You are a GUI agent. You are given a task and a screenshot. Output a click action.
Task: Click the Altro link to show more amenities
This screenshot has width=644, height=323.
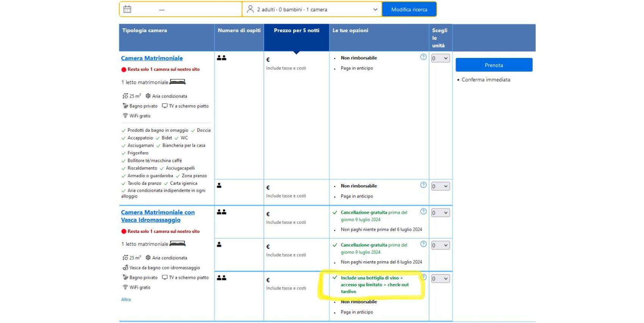tap(126, 300)
